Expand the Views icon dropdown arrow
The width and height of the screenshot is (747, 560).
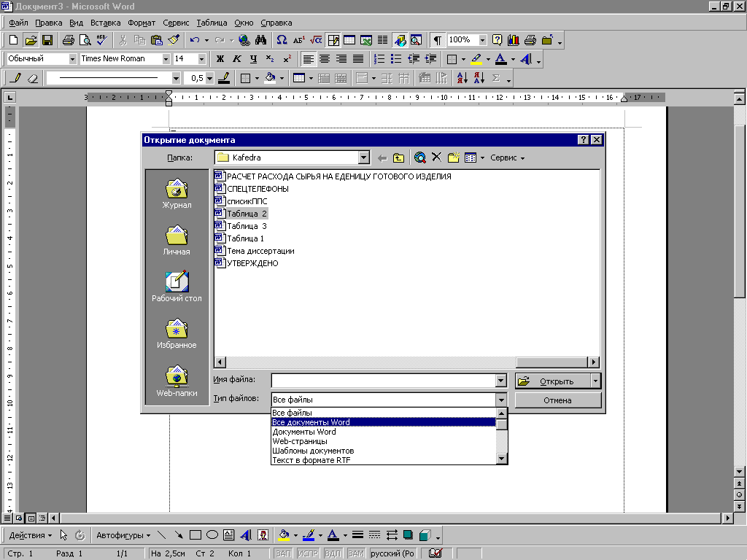pyautogui.click(x=482, y=157)
